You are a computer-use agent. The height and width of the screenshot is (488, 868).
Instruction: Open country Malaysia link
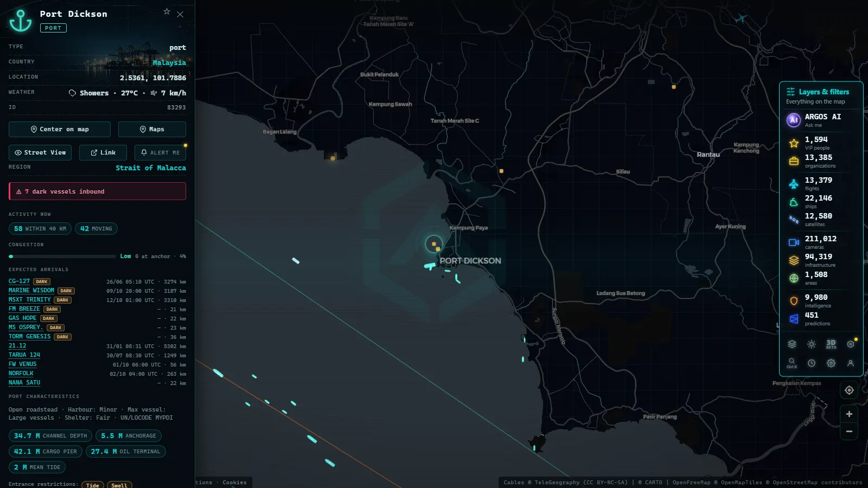[x=169, y=63]
